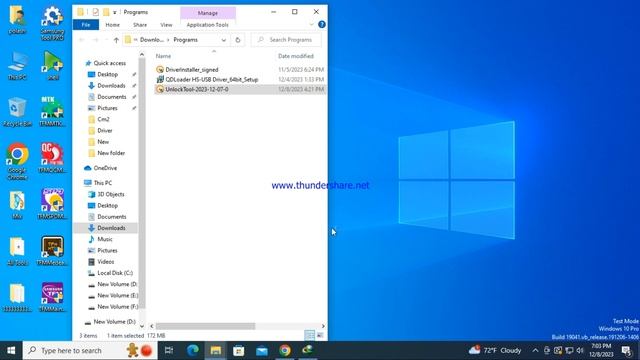The height and width of the screenshot is (360, 640).
Task: Refresh the Programs folder view
Action: (x=238, y=40)
